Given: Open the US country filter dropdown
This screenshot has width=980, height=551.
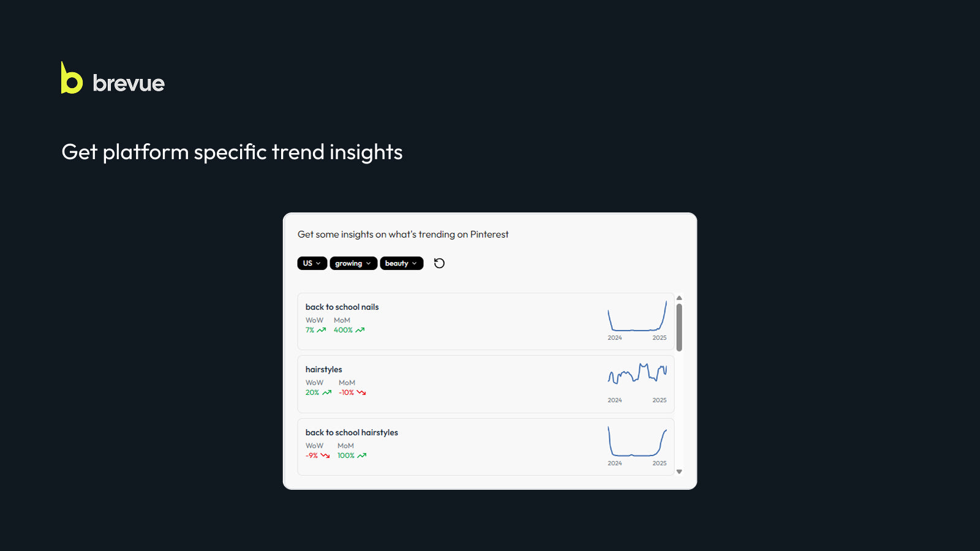Looking at the screenshot, I should [x=312, y=263].
